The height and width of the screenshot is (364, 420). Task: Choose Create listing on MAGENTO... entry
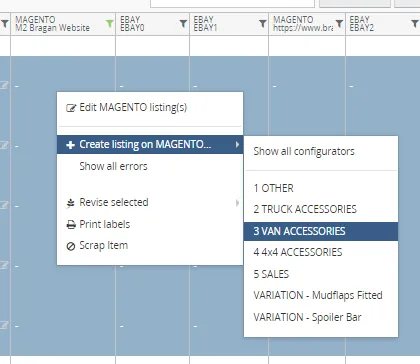tap(150, 144)
